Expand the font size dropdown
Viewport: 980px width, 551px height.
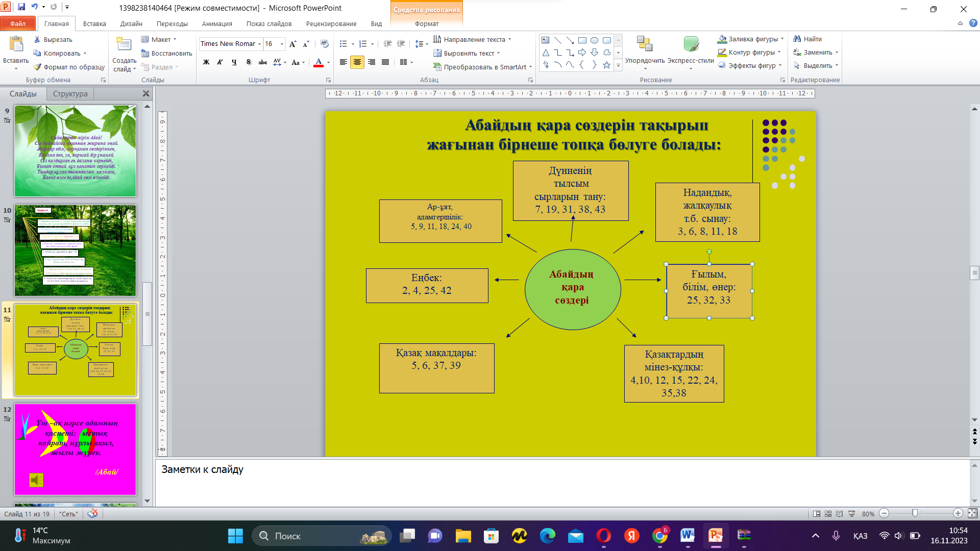click(x=282, y=44)
